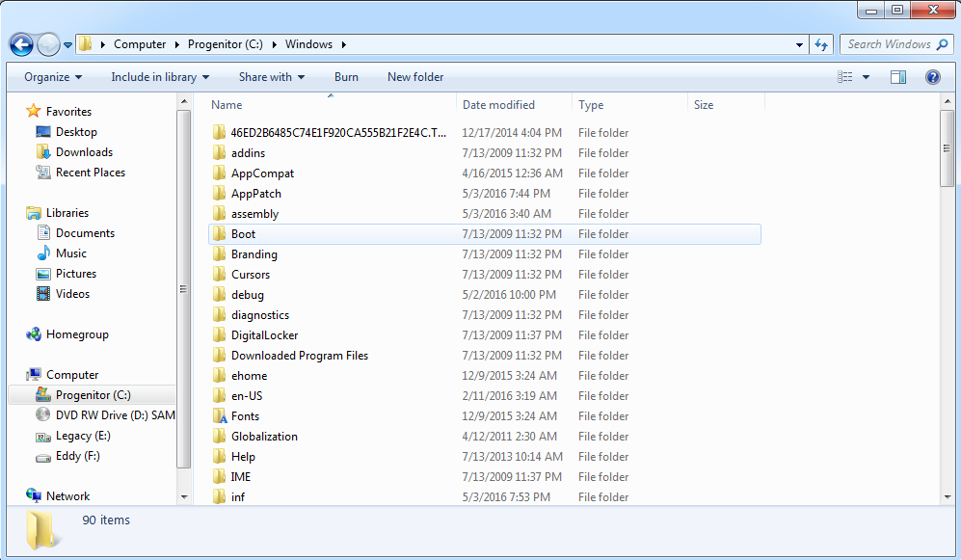
Task: Expand the arrow after Computer in breadcrumb
Action: [176, 44]
